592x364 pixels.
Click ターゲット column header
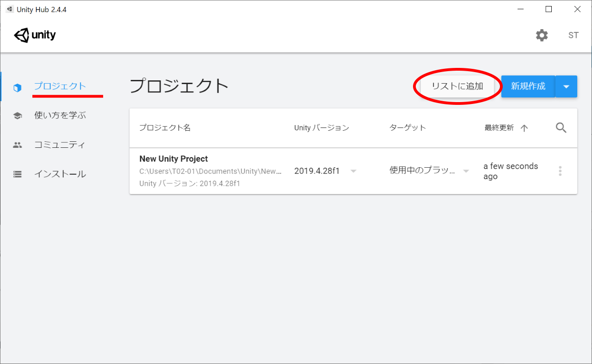tap(407, 128)
